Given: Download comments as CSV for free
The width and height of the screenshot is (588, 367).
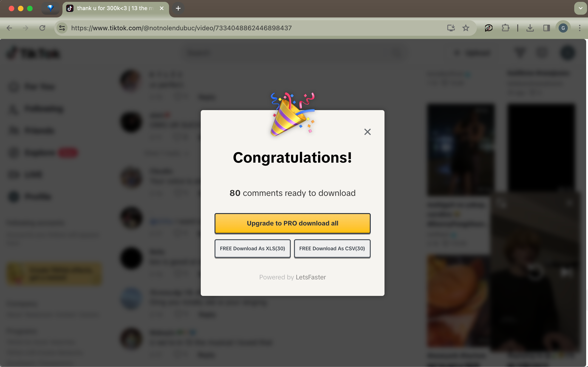Looking at the screenshot, I should click(332, 249).
